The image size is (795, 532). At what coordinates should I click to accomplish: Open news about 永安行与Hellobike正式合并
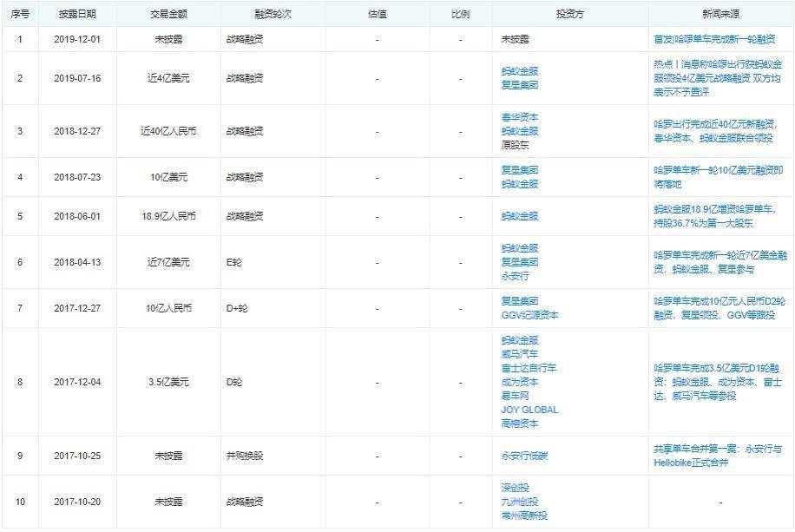pyautogui.click(x=723, y=456)
